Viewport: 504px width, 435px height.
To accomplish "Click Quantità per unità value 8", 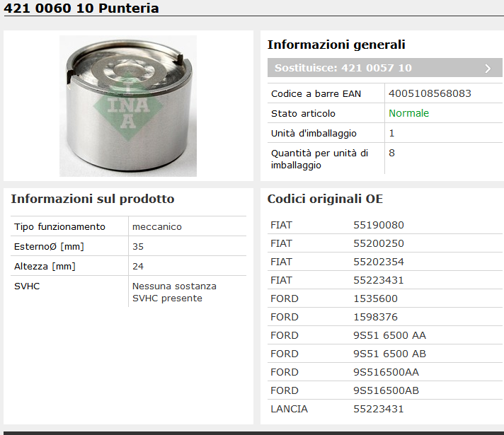I will [391, 153].
